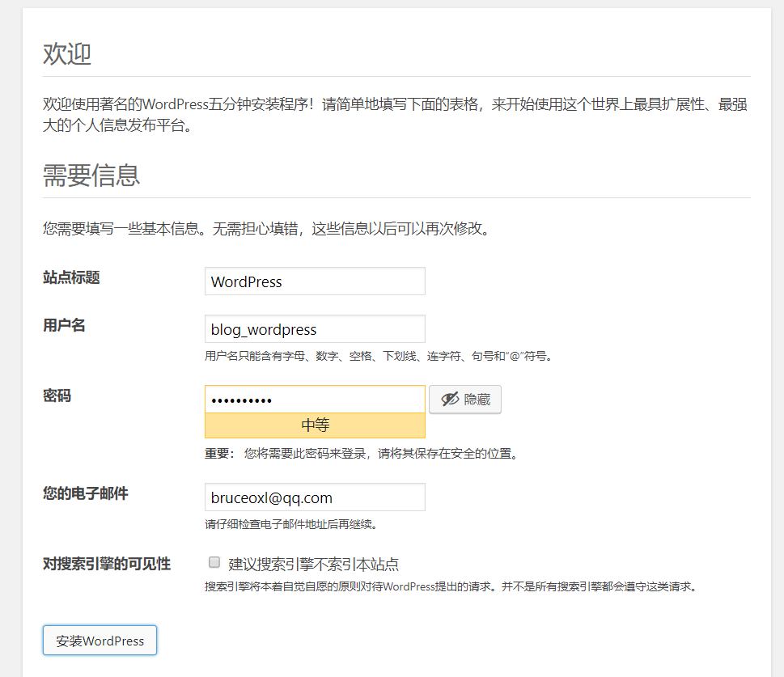Click the welcome paragraph about WordPress五分钟安装程序
Screen dimensions: 784x677
pos(395,115)
